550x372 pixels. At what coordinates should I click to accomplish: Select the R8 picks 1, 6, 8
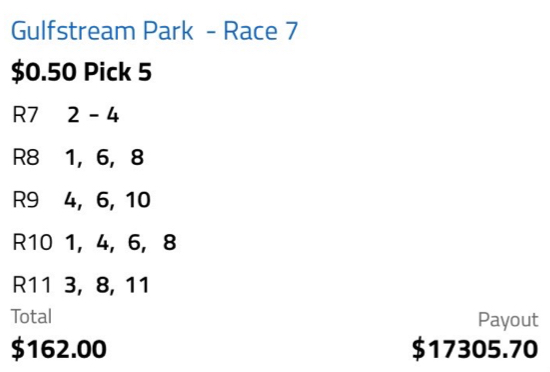click(105, 157)
